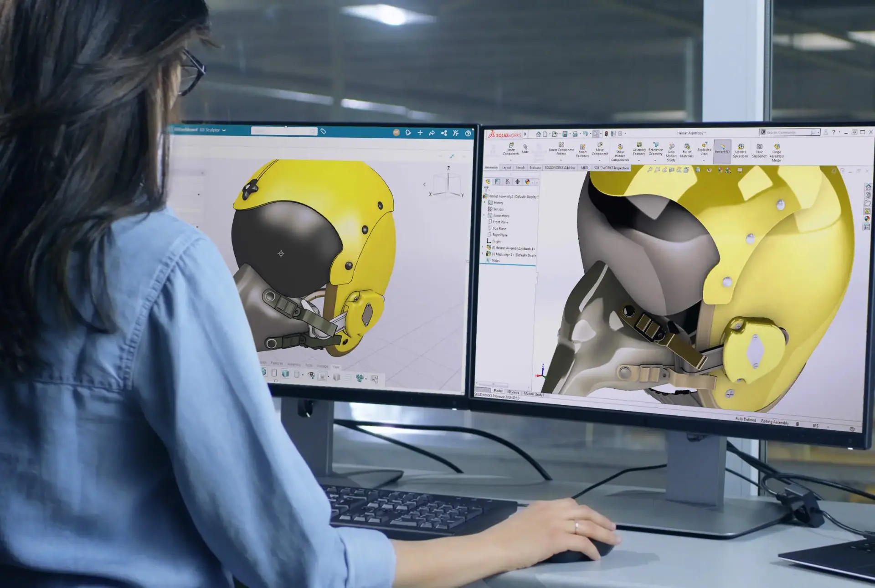Screen dimensions: 875x588
Task: Expand the Mask.step component node
Action: (483, 253)
